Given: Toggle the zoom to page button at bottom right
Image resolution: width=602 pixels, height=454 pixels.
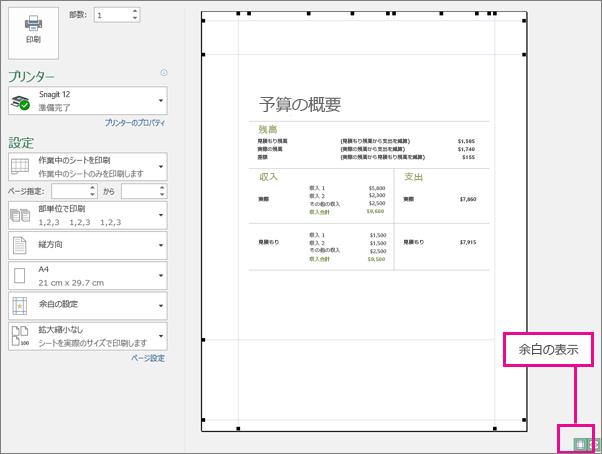Looking at the screenshot, I should point(594,444).
